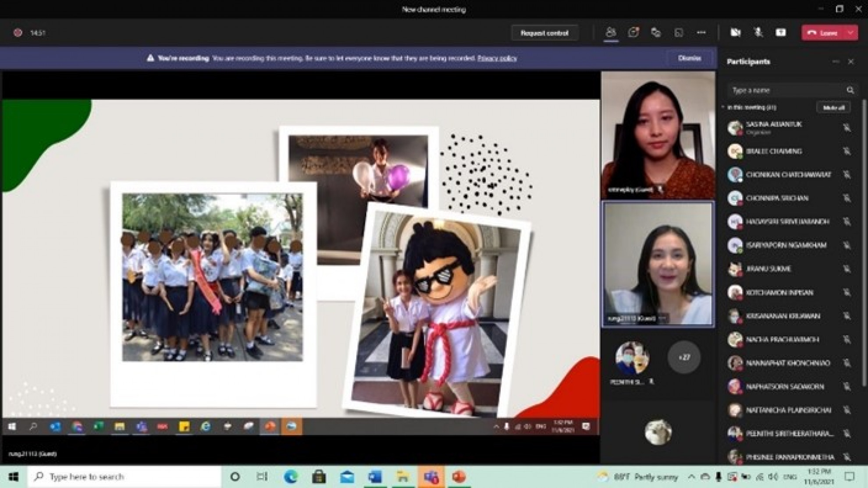The image size is (868, 488).
Task: Open the Windows notification center icon
Action: point(850,477)
